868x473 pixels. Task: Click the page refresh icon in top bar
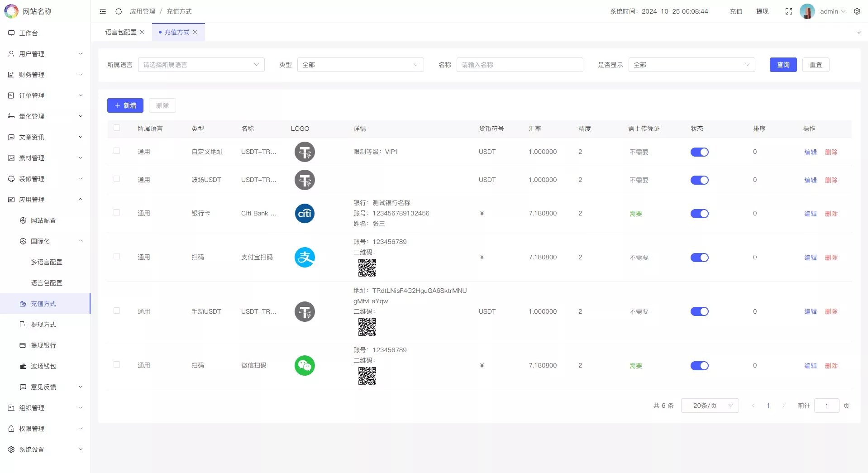[119, 11]
